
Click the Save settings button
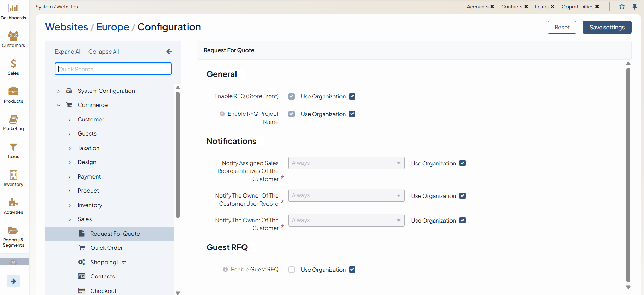coord(607,27)
